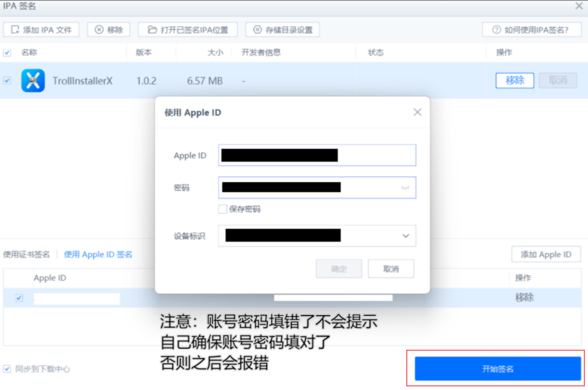
Task: Click greyed 取消 button in TrollInstallerX row
Action: (558, 81)
